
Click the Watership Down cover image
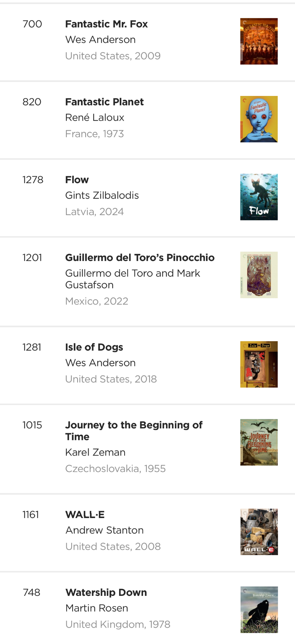pyautogui.click(x=259, y=610)
